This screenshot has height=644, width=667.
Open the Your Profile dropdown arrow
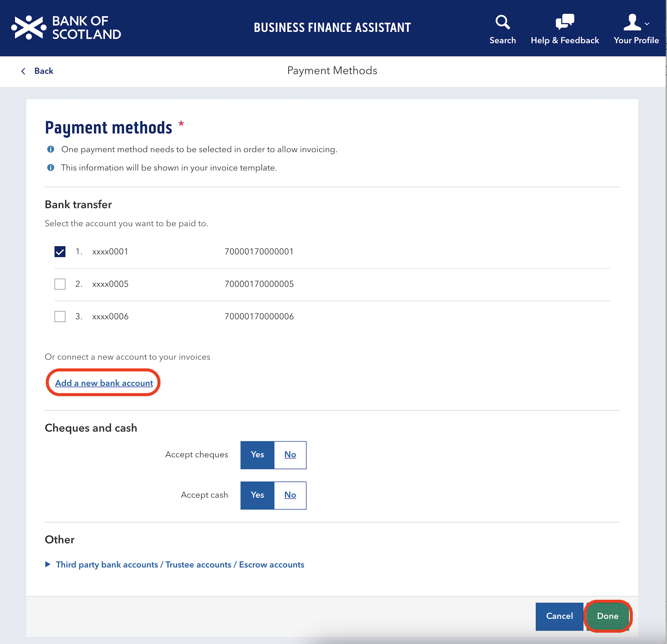[x=647, y=24]
